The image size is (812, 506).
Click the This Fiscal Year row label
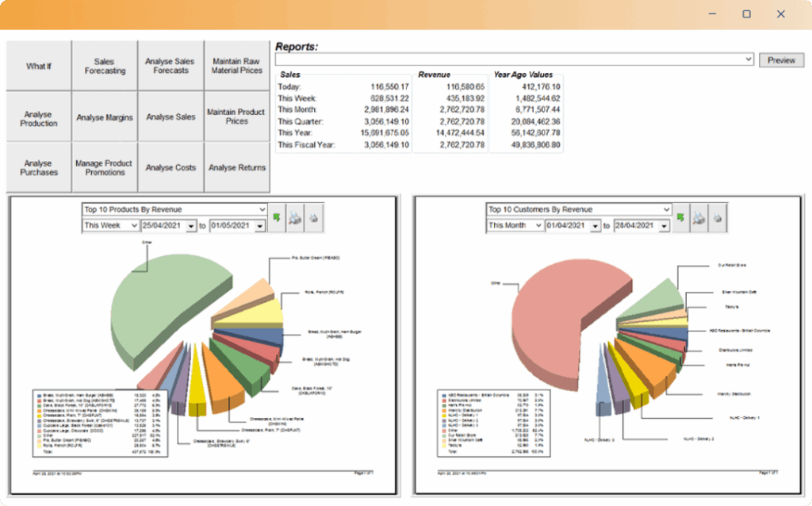(x=306, y=144)
